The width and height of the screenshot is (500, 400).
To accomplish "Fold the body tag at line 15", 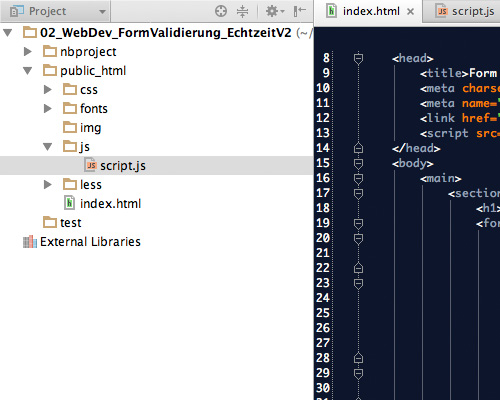I will tap(358, 164).
